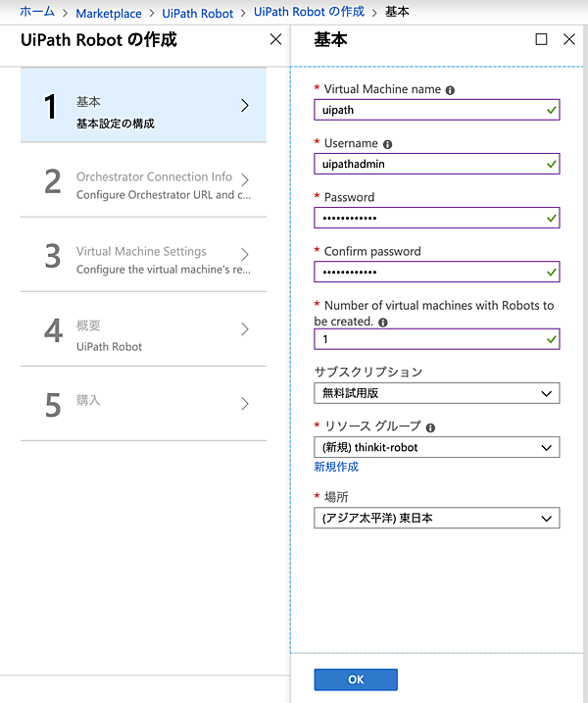
Task: Select step 1 基本 settings
Action: [x=143, y=105]
